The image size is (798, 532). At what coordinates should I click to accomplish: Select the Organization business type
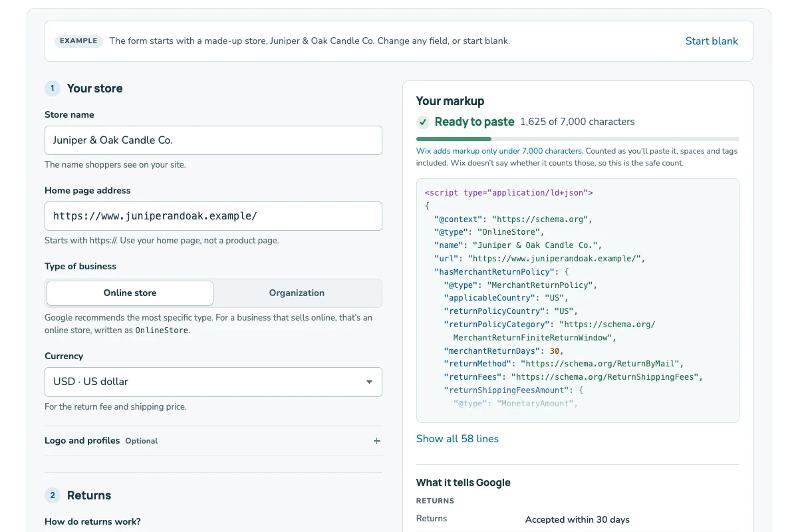(x=297, y=293)
